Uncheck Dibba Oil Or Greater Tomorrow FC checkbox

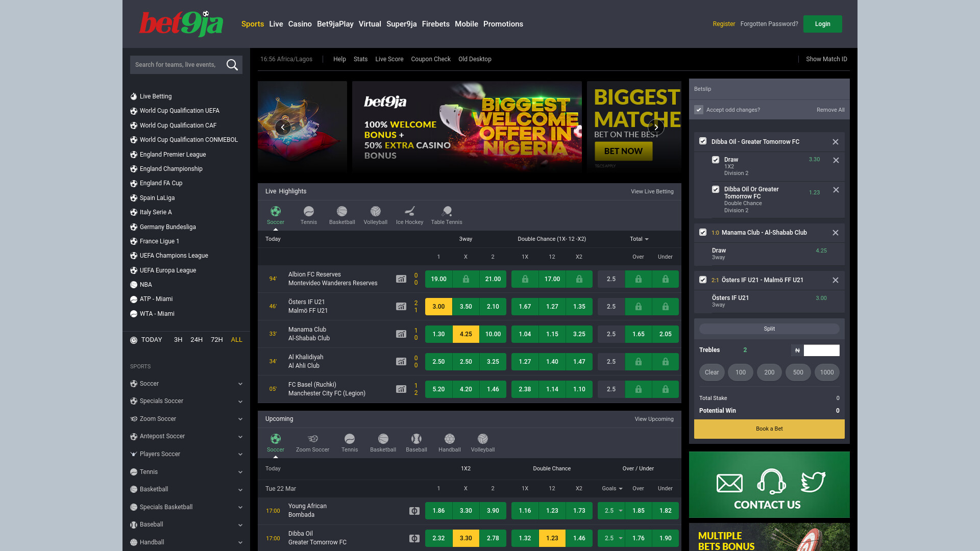coord(716,189)
